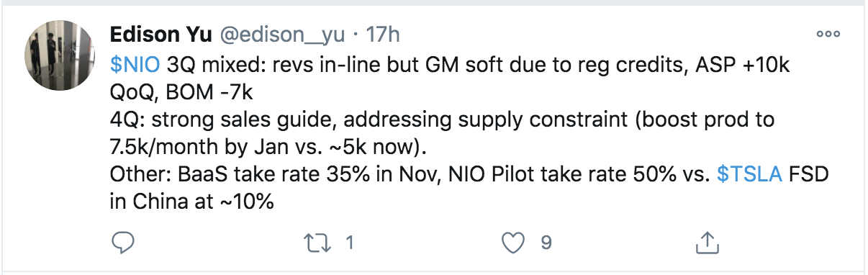View likes via the count 9
Viewport: 868px width, 275px height.
546,243
